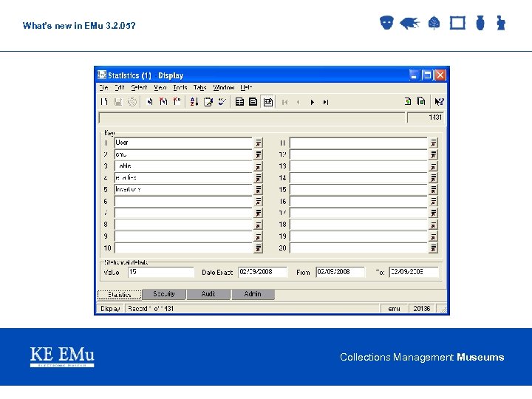Open the File menu
The image size is (532, 399).
104,87
